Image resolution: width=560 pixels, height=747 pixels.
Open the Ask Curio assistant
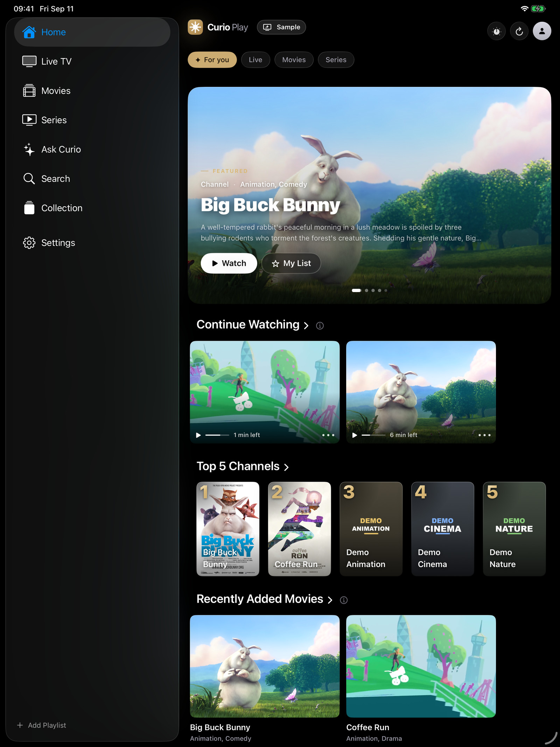point(92,150)
